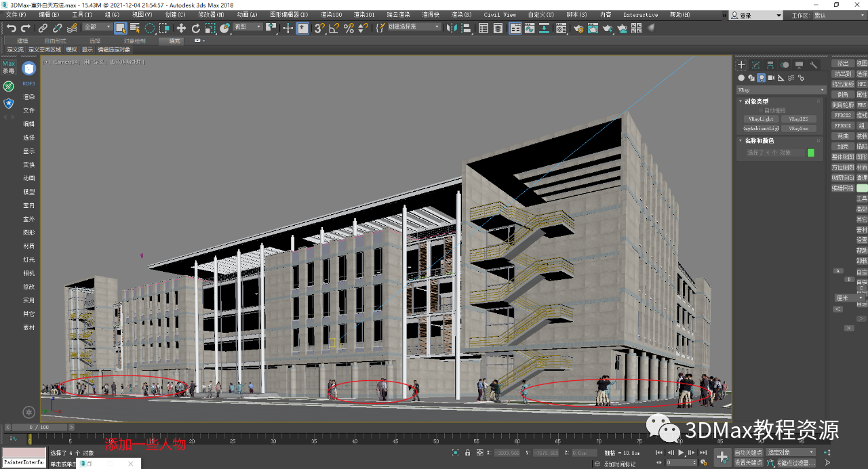This screenshot has width=868, height=469.
Task: Toggle Window/Crossing selection icon
Action: 164,28
